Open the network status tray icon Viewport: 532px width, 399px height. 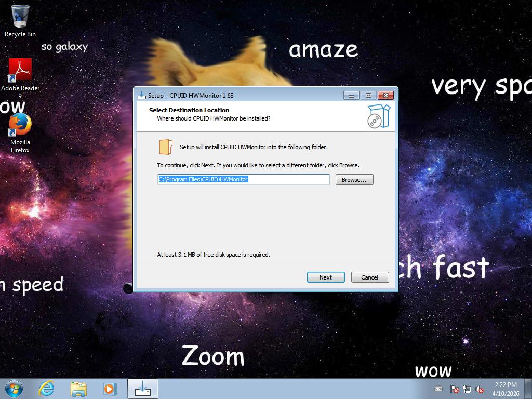467,389
